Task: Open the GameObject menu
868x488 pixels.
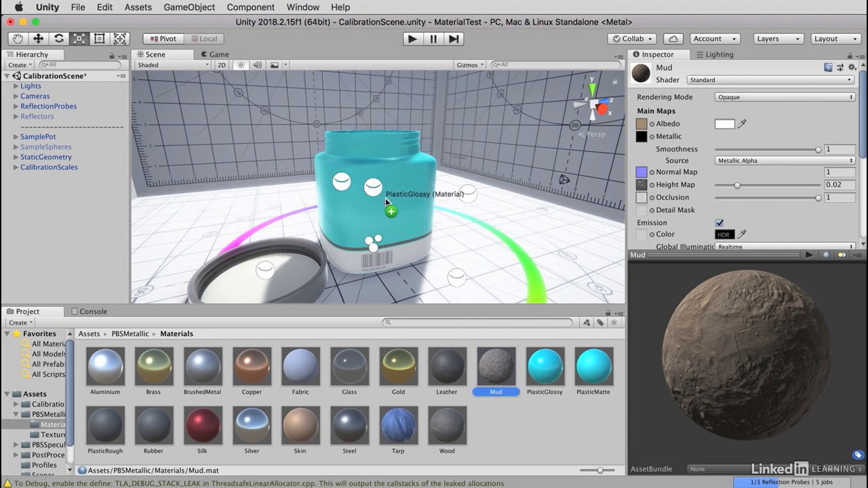Action: (189, 7)
